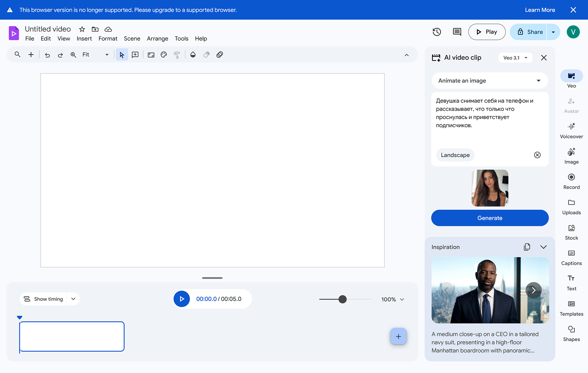
Task: Open the Arrange menu
Action: (157, 39)
